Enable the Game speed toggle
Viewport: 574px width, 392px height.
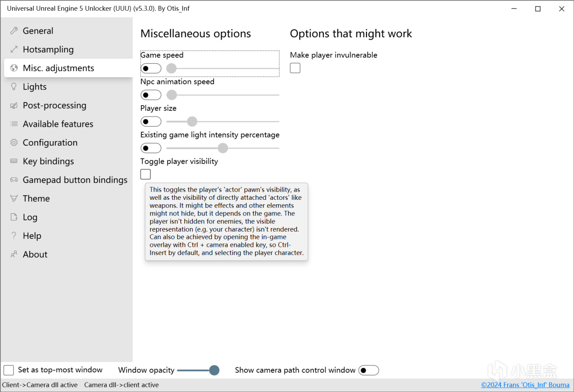click(151, 69)
